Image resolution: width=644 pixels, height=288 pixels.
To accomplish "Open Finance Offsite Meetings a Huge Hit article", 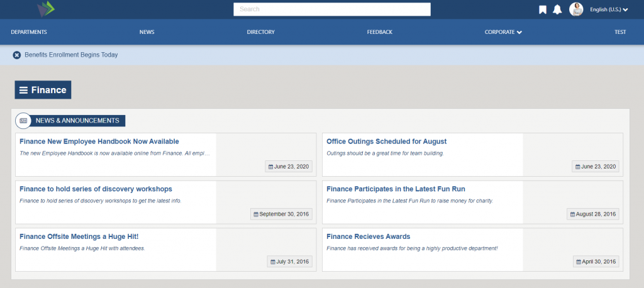I will click(79, 236).
